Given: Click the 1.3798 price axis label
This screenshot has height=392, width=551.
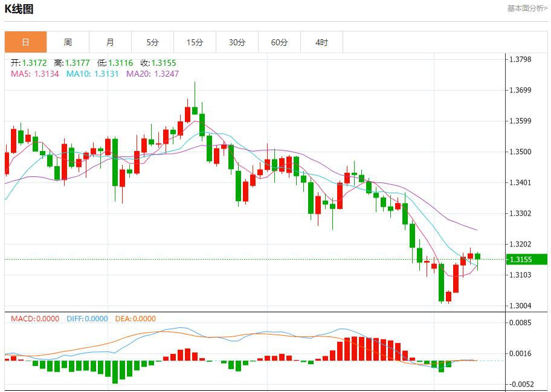Looking at the screenshot, I should [x=520, y=59].
